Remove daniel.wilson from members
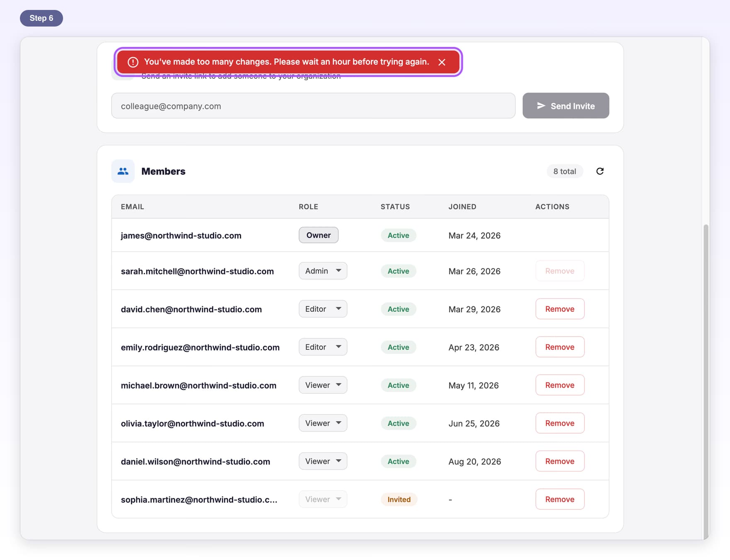This screenshot has height=560, width=730. click(x=560, y=461)
